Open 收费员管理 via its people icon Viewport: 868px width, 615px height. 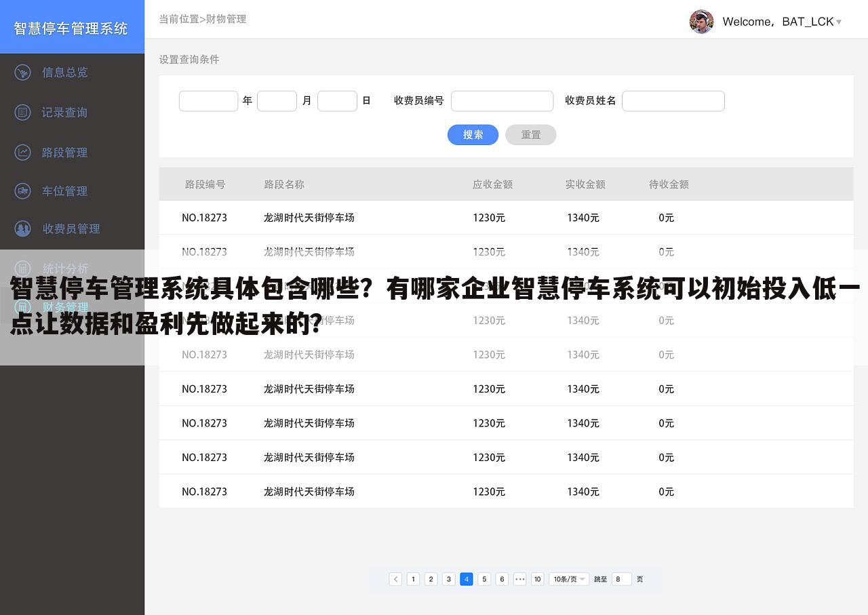[x=22, y=229]
